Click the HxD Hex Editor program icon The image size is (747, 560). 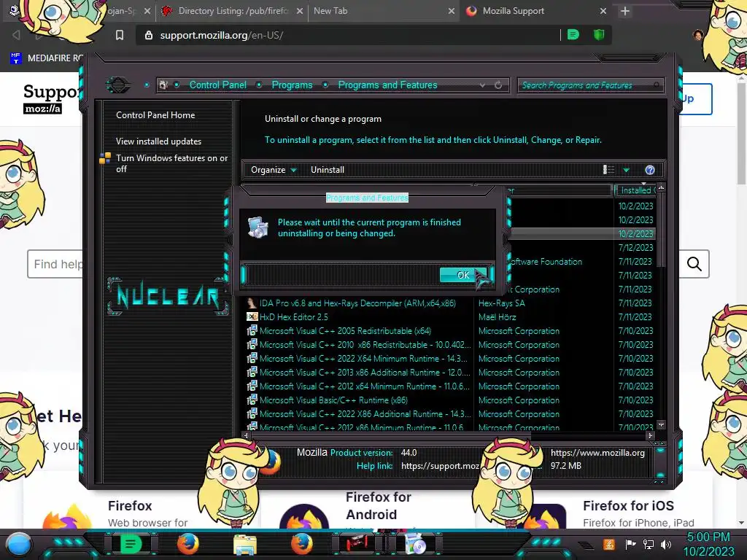point(252,316)
